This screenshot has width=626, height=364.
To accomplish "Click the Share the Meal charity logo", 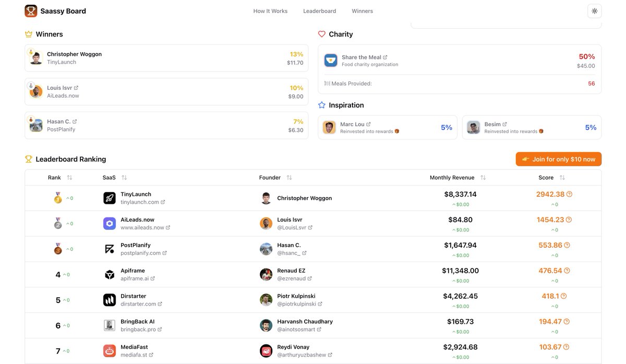I will click(x=330, y=60).
